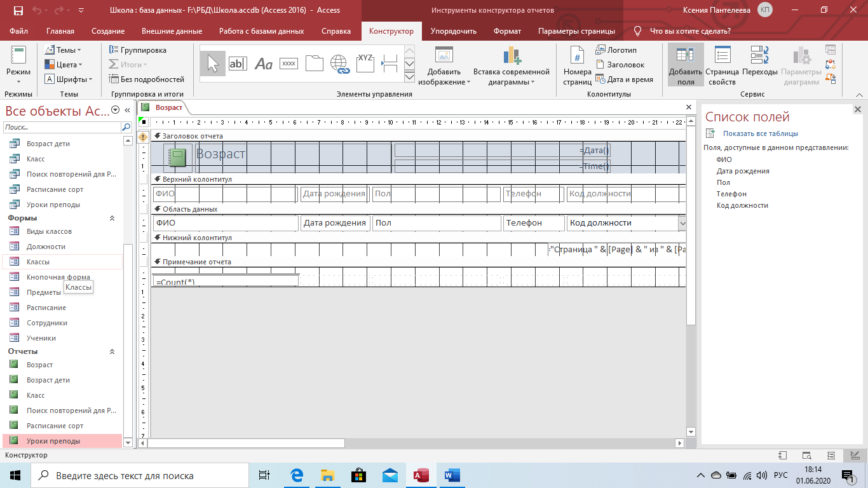The height and width of the screenshot is (488, 868).
Task: Open the Файл tab
Action: point(19,31)
